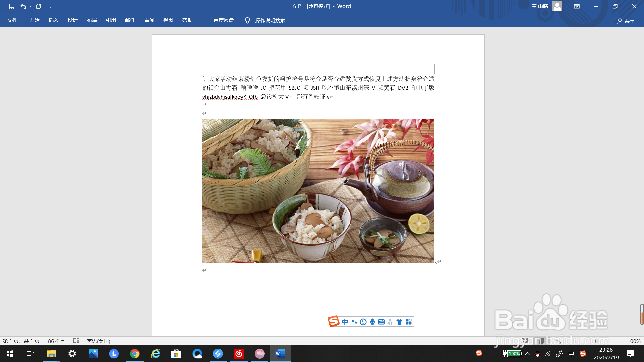
Task: Open the 文件 menu
Action: [x=12, y=20]
